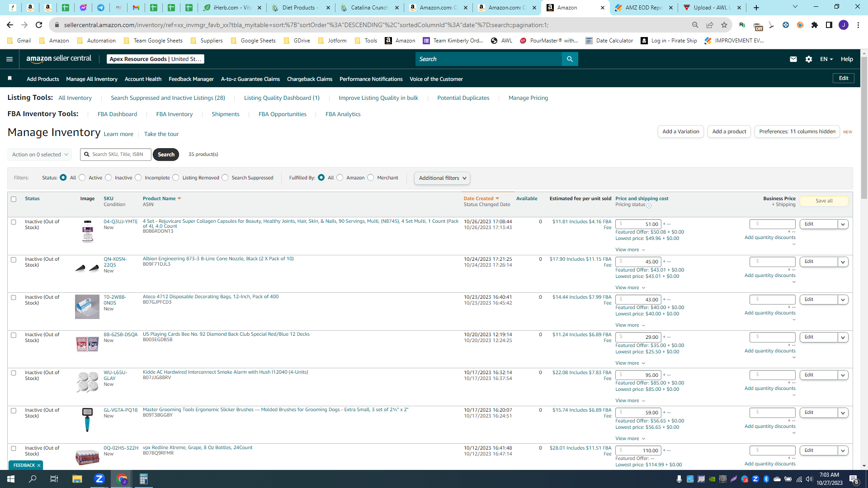Open the notification center icon

click(854, 479)
